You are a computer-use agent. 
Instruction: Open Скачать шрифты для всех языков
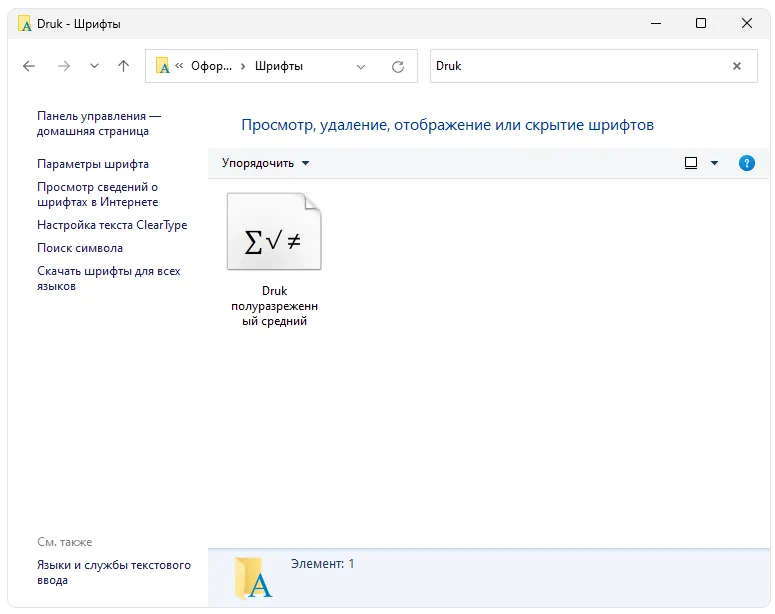point(109,278)
